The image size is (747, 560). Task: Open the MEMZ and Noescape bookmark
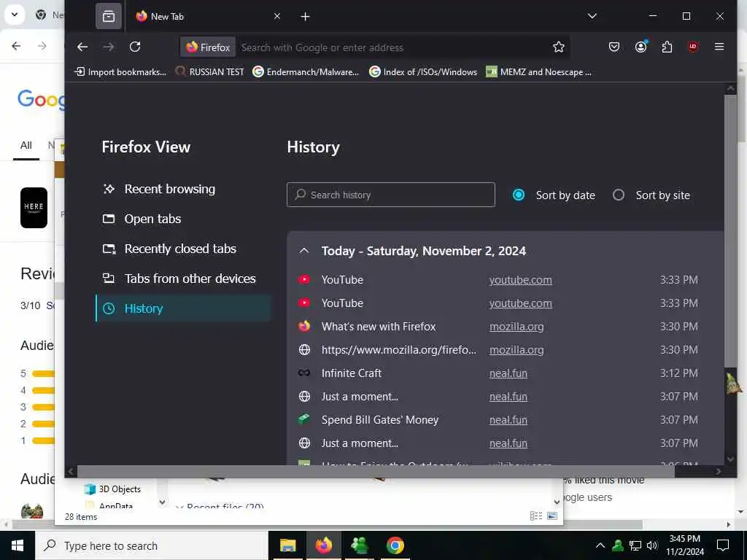click(539, 72)
